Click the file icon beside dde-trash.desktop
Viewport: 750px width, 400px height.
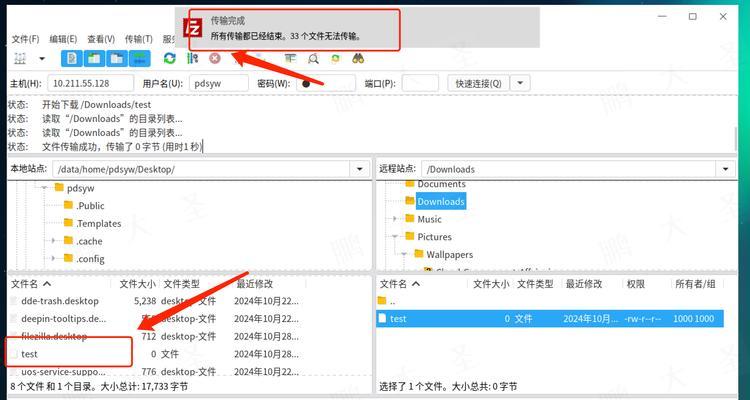tap(13, 301)
